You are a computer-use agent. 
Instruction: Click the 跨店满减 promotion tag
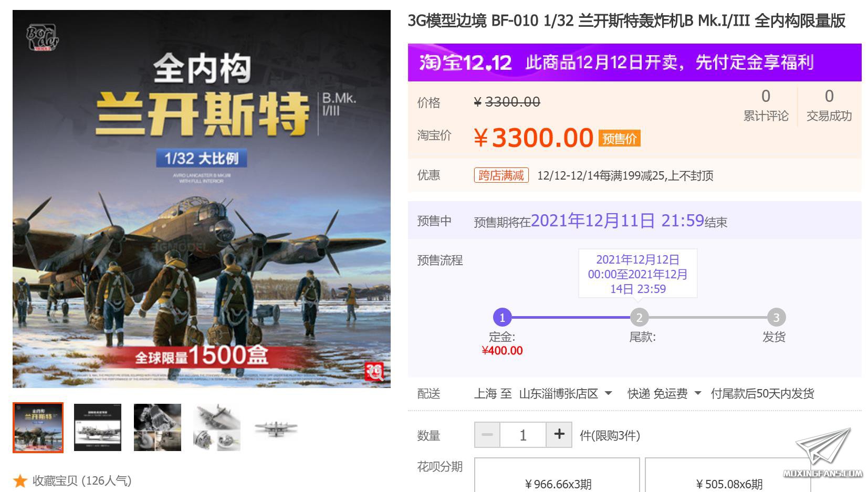(x=501, y=175)
